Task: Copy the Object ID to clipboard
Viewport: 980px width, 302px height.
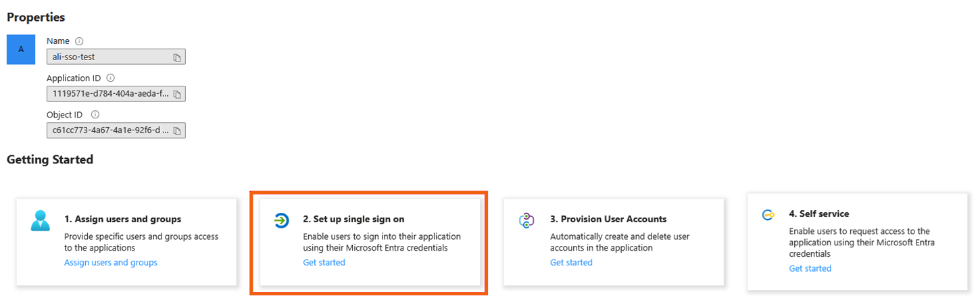Action: tap(177, 130)
